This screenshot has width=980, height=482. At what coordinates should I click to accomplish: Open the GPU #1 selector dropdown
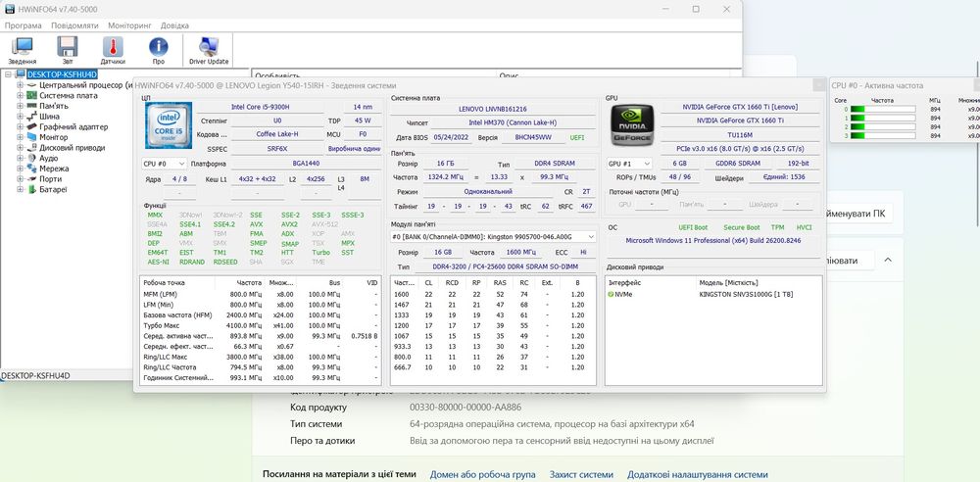(629, 164)
